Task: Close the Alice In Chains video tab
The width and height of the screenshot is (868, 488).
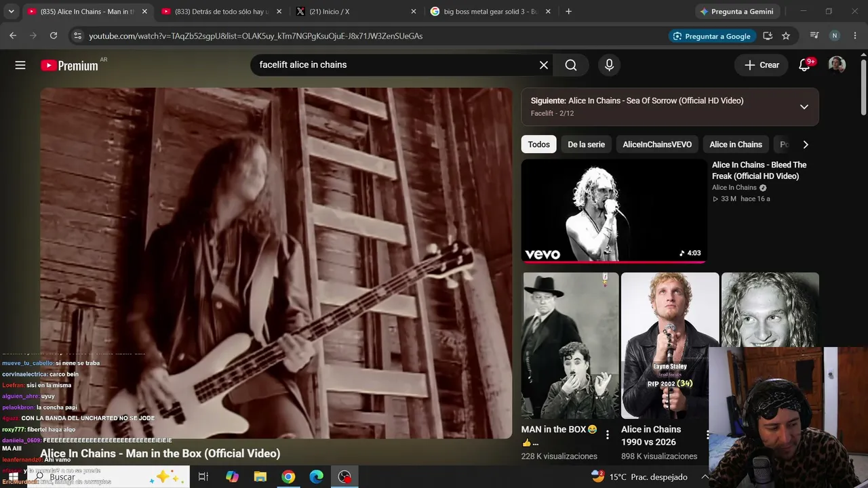Action: [144, 12]
